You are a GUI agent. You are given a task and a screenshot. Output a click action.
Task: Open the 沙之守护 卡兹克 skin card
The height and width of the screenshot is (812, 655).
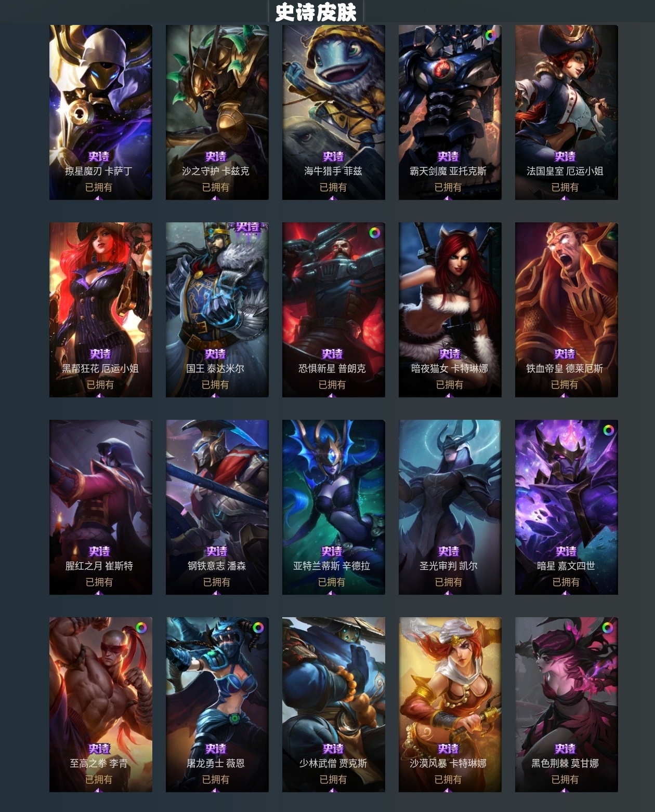tap(217, 112)
